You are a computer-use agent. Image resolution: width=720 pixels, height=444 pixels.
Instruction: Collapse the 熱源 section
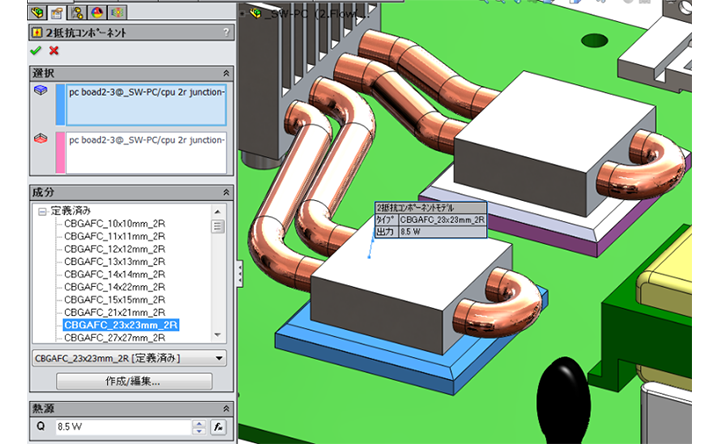226,408
